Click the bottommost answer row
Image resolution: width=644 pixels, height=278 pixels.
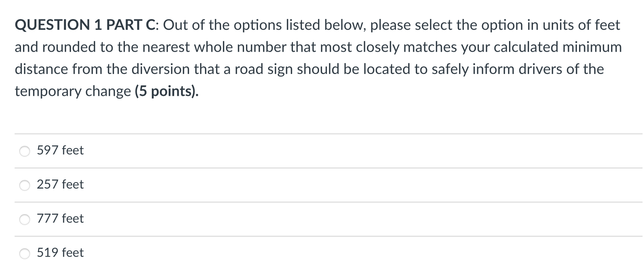[x=144, y=252]
